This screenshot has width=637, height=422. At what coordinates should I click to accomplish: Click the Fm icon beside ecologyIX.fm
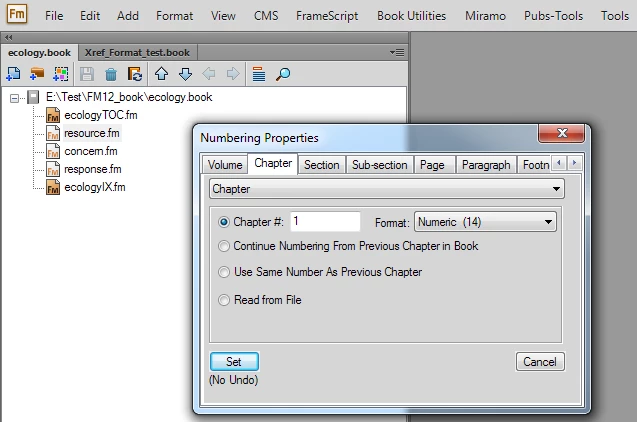point(53,188)
